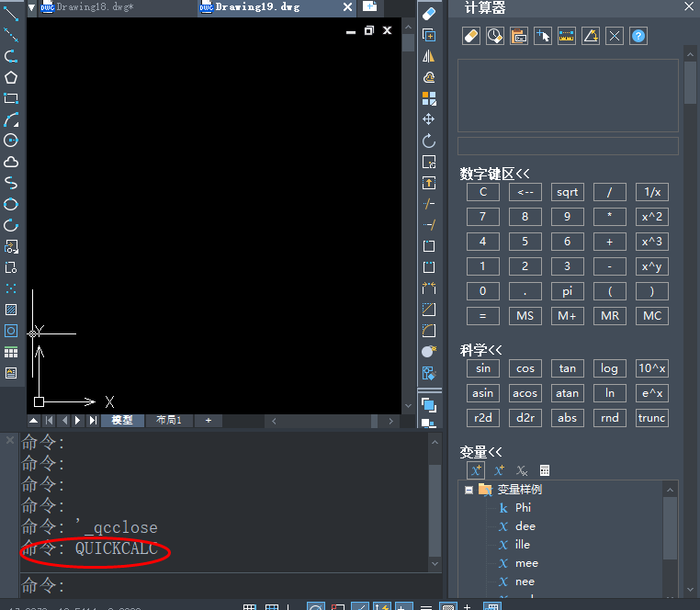Screen dimensions: 700x610
Task: Click the Delete Variable icon
Action: coord(522,470)
